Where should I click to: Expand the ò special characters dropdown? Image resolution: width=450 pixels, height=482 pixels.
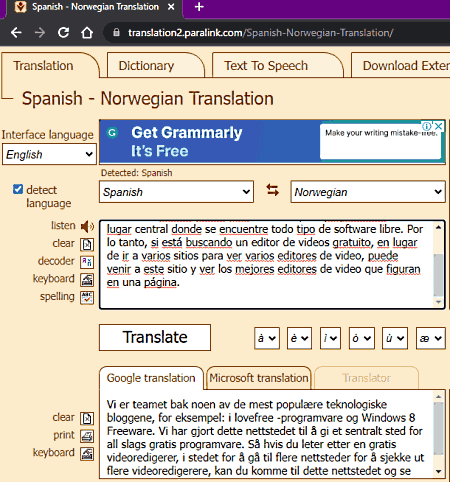coord(362,338)
